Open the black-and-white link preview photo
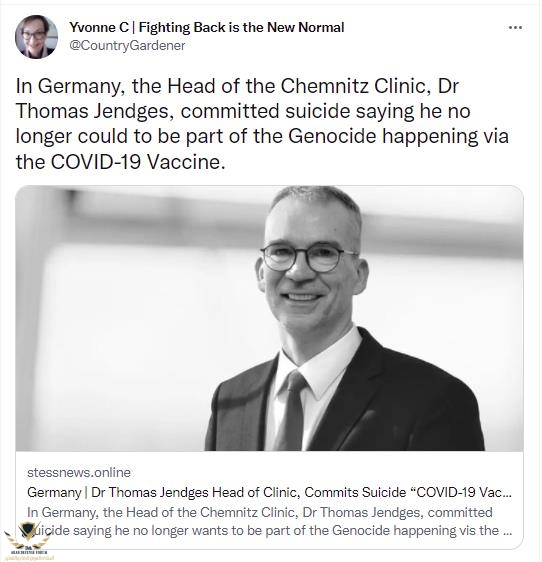Screen dimensions: 542x562 click(270, 319)
